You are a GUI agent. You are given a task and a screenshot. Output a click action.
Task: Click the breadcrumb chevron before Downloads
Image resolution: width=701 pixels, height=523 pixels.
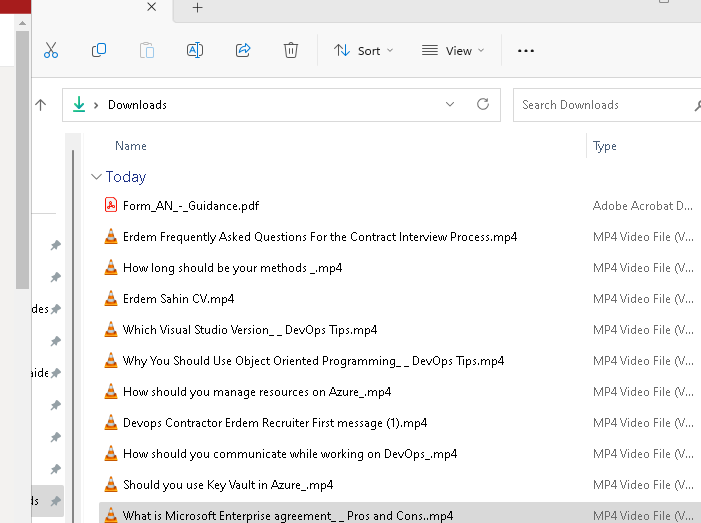tap(96, 105)
